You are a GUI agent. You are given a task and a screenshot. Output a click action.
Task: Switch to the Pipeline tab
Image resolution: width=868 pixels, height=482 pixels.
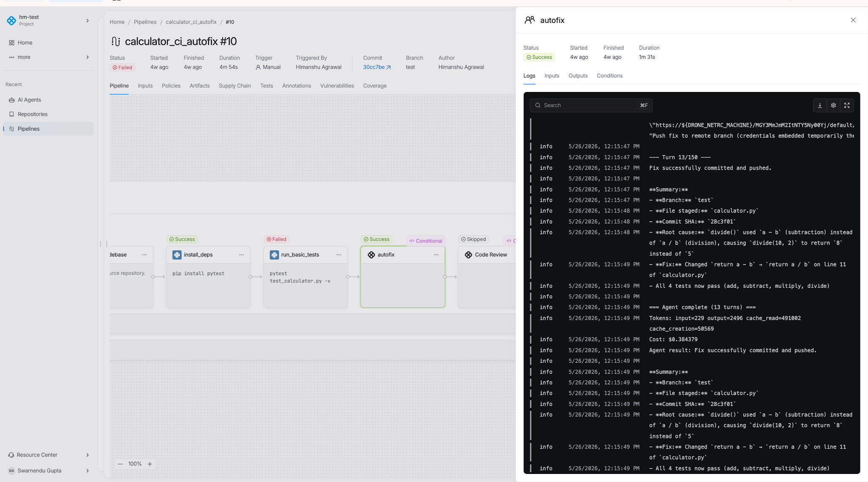119,86
